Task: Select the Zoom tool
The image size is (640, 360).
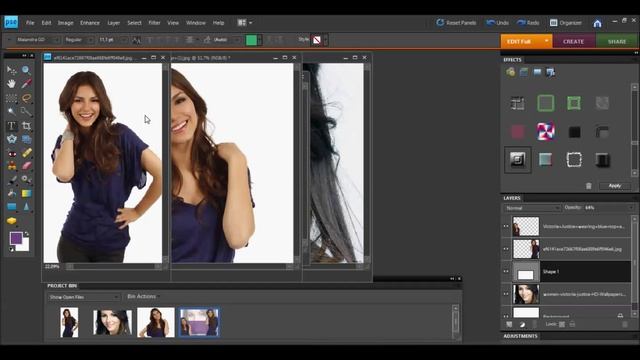Action: 26,70
